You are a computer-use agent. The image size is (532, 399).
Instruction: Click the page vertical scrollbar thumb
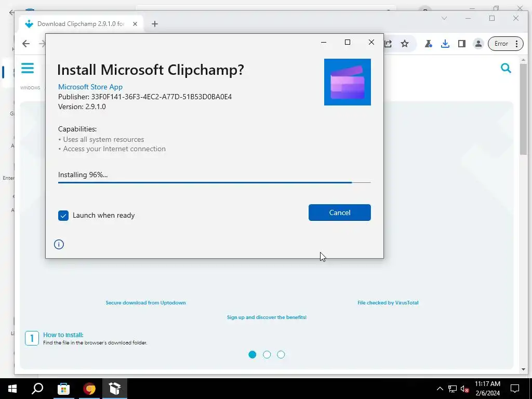point(523,109)
